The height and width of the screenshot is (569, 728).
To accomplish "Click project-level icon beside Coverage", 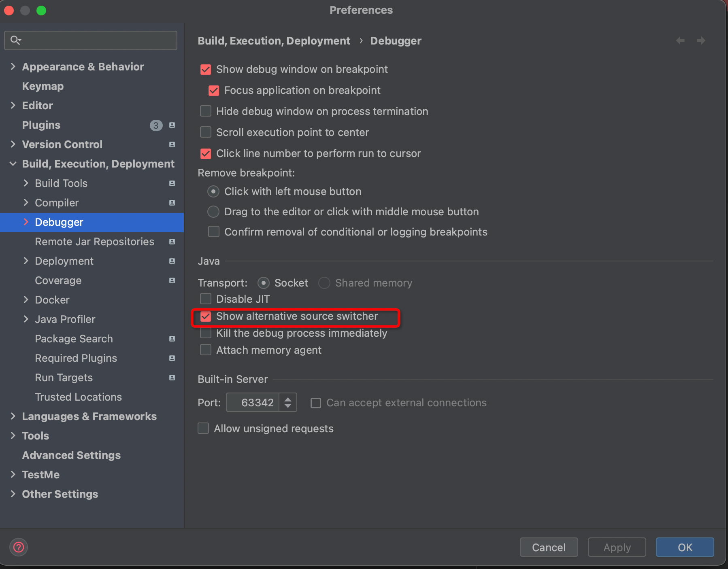I will click(x=172, y=280).
